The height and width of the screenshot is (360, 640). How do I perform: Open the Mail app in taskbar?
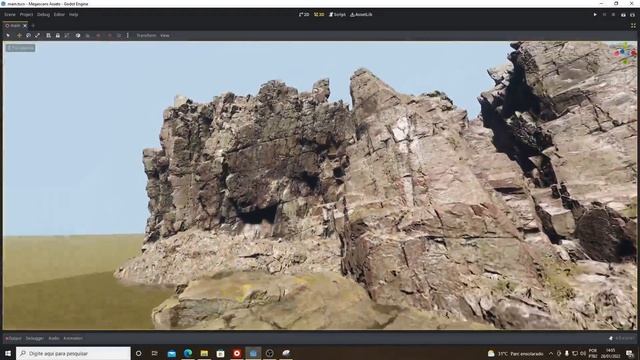point(172,353)
